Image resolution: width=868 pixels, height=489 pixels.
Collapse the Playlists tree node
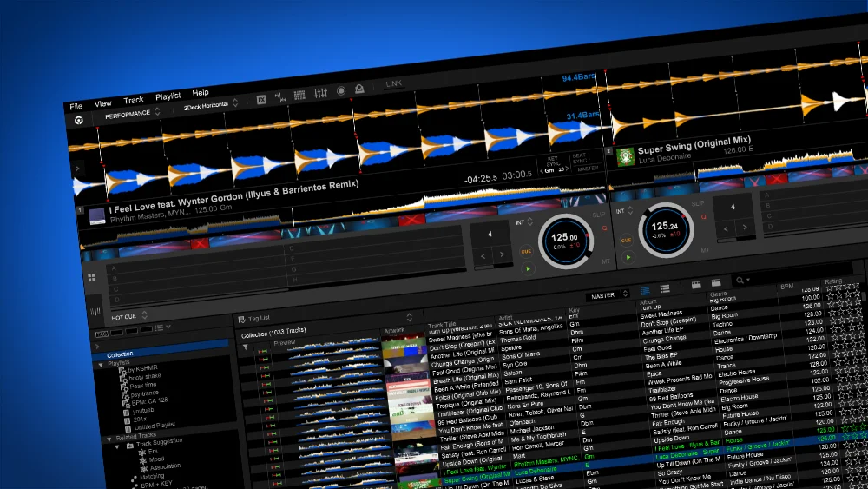100,363
